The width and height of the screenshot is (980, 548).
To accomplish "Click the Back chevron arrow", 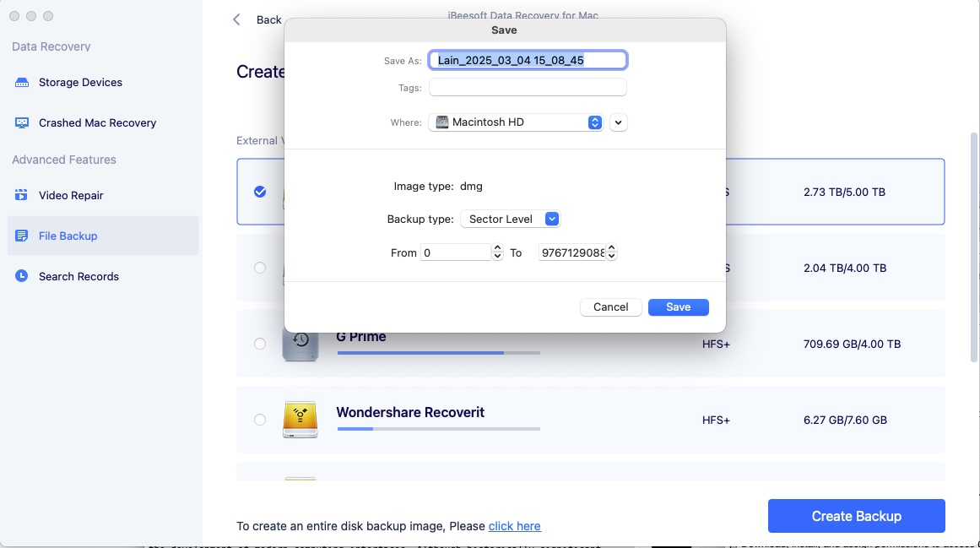I will coord(236,19).
